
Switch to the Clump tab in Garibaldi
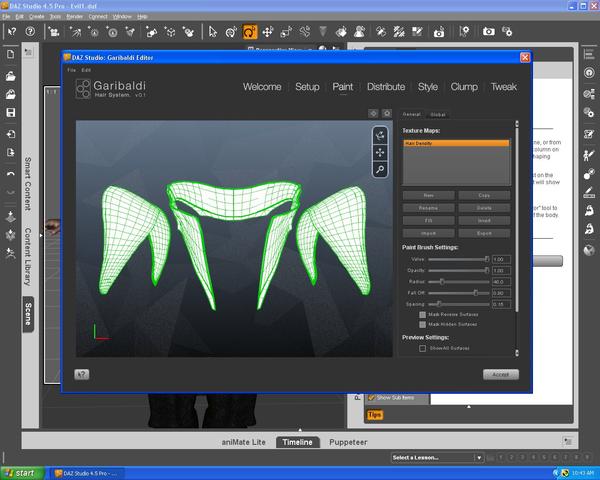464,87
